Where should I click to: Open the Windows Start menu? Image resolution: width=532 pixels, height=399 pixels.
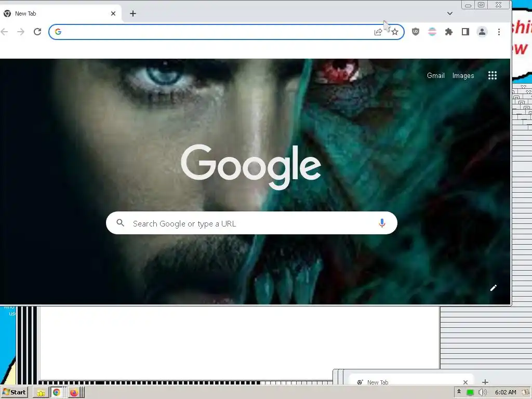tap(14, 392)
